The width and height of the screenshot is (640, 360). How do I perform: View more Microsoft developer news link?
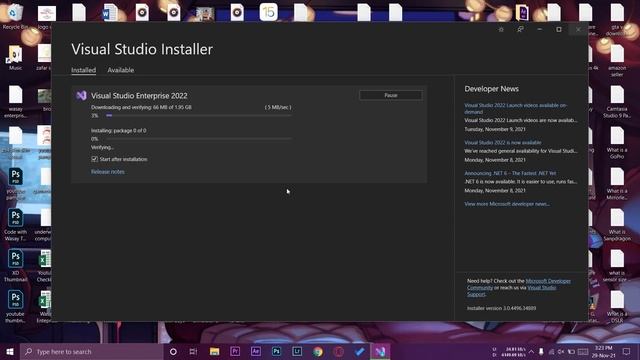(507, 204)
